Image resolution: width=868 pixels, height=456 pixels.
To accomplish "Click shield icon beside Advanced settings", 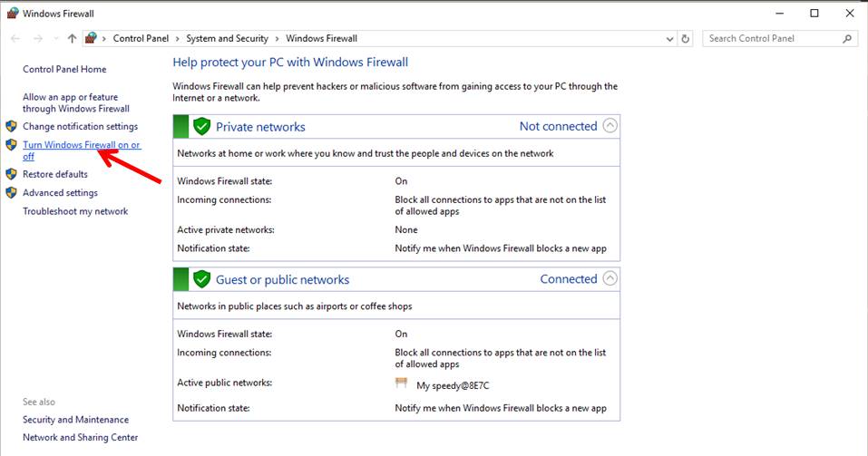I will 11,192.
